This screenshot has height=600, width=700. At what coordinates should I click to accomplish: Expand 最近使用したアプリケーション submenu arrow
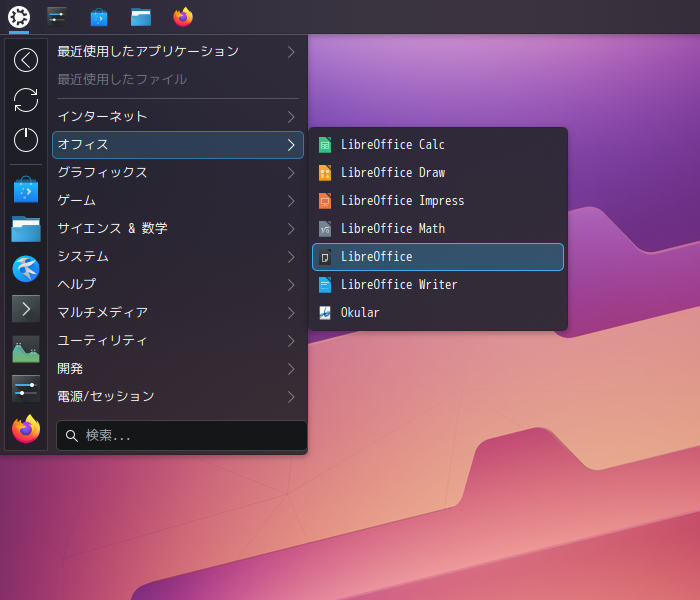click(x=291, y=52)
